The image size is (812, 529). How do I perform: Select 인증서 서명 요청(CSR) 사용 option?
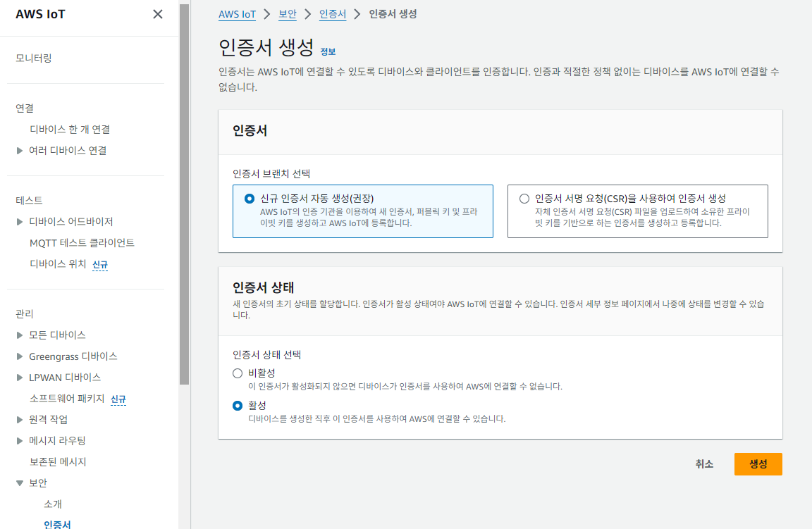pos(637,211)
